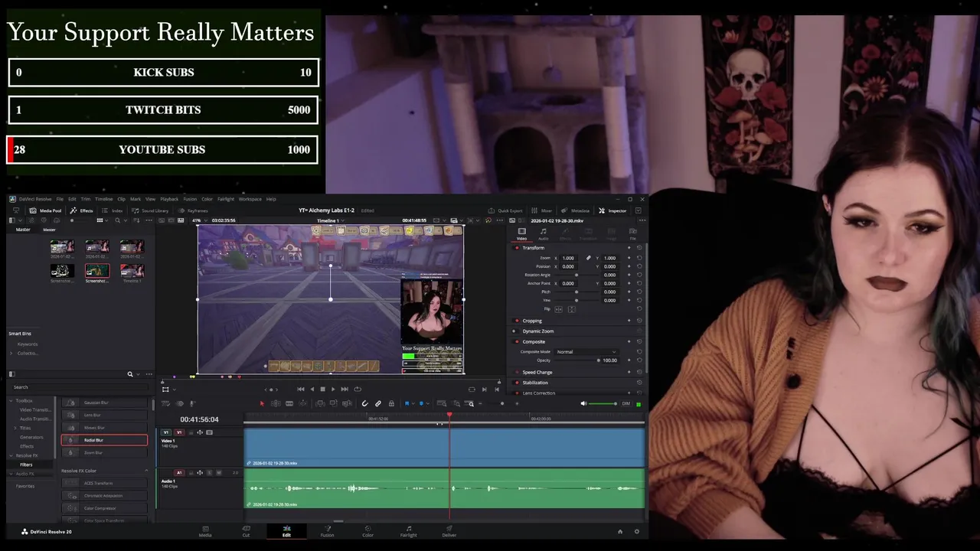The width and height of the screenshot is (980, 551).
Task: Toggle the Transform enable dot
Action: (x=517, y=248)
